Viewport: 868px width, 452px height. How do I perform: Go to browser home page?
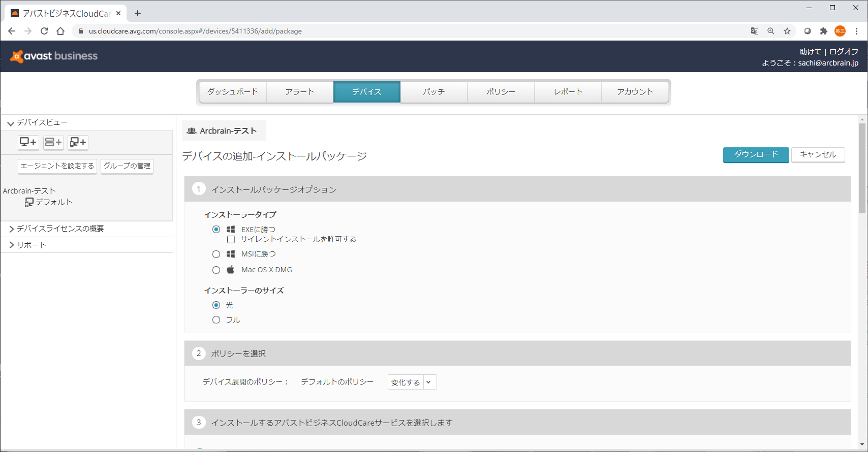[x=60, y=31]
